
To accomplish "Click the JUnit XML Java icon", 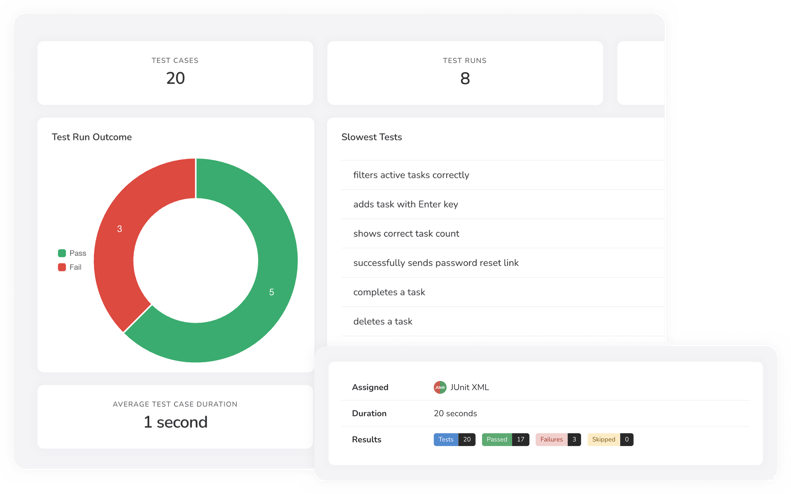I will pos(440,387).
